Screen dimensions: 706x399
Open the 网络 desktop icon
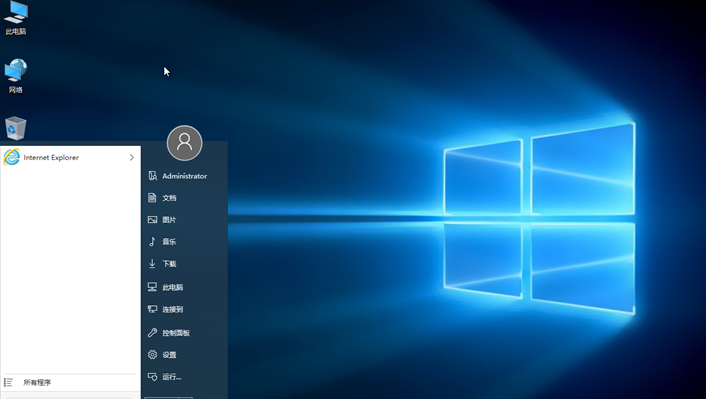[x=16, y=76]
